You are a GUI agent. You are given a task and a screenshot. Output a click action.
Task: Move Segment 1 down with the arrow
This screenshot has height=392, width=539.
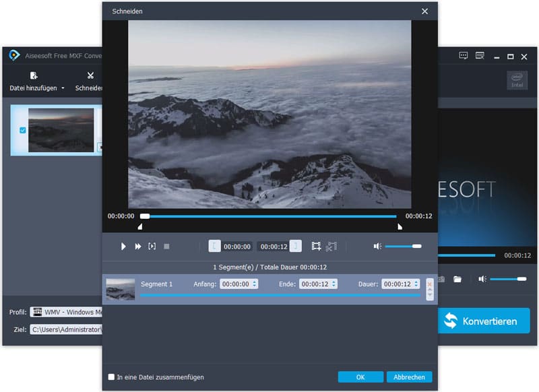[x=429, y=295]
